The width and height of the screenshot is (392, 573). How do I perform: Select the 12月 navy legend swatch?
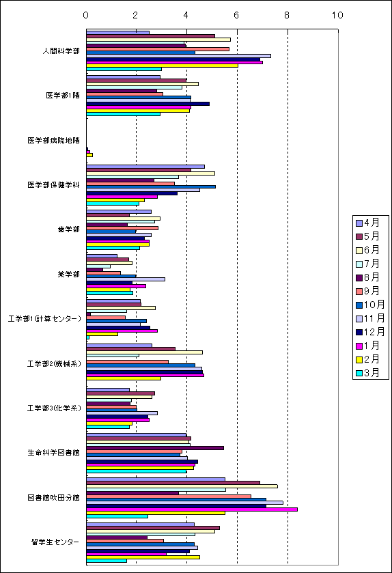click(359, 332)
